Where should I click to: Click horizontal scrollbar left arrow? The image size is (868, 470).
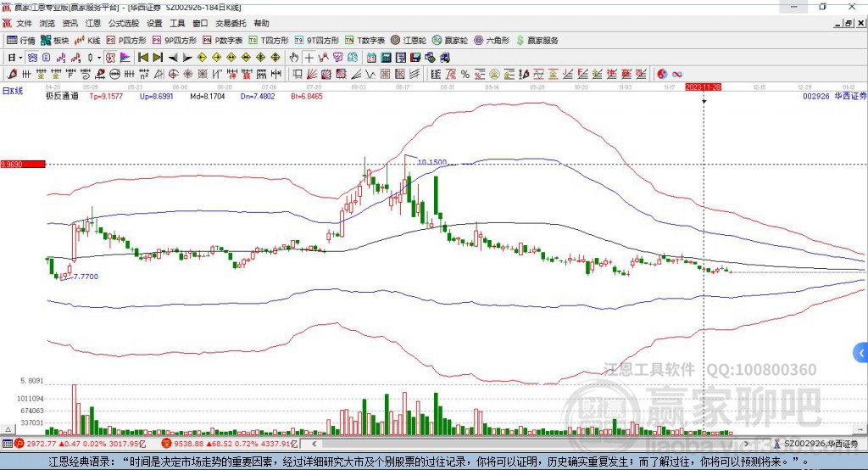pos(314,444)
